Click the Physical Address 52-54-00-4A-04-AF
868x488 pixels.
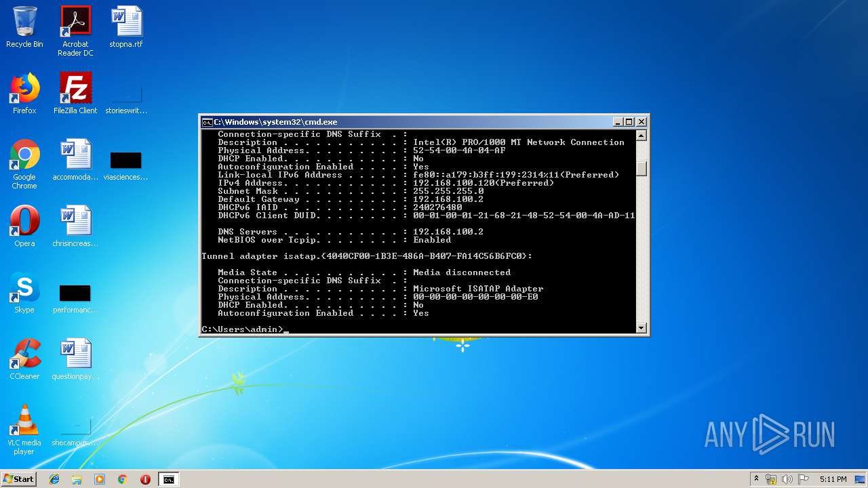click(x=459, y=150)
